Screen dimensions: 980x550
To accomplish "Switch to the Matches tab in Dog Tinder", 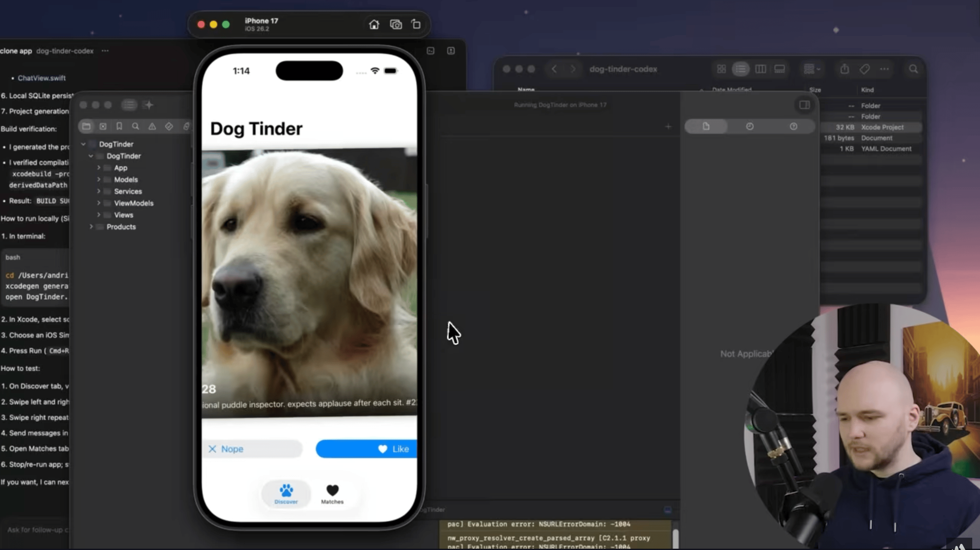I will [x=332, y=494].
